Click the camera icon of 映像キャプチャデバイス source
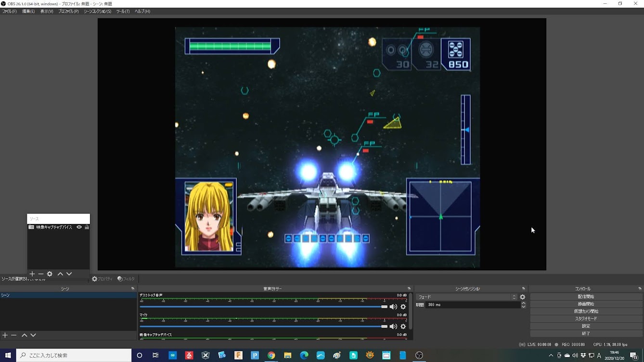This screenshot has width=644, height=362. click(31, 227)
